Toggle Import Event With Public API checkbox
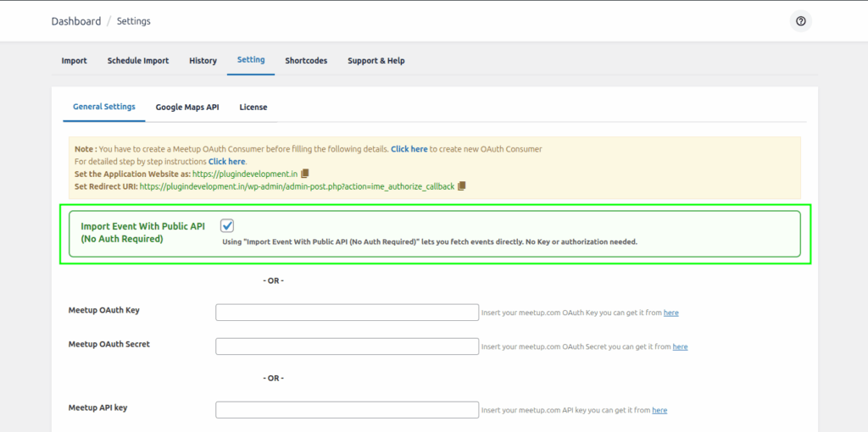This screenshot has height=432, width=868. (x=227, y=225)
